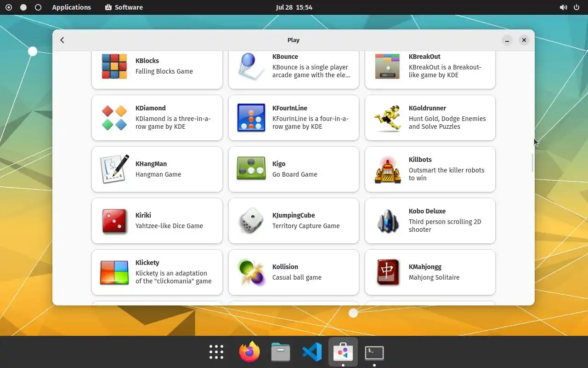Open the KBlocks app title
Image resolution: width=588 pixels, height=368 pixels.
pos(147,61)
